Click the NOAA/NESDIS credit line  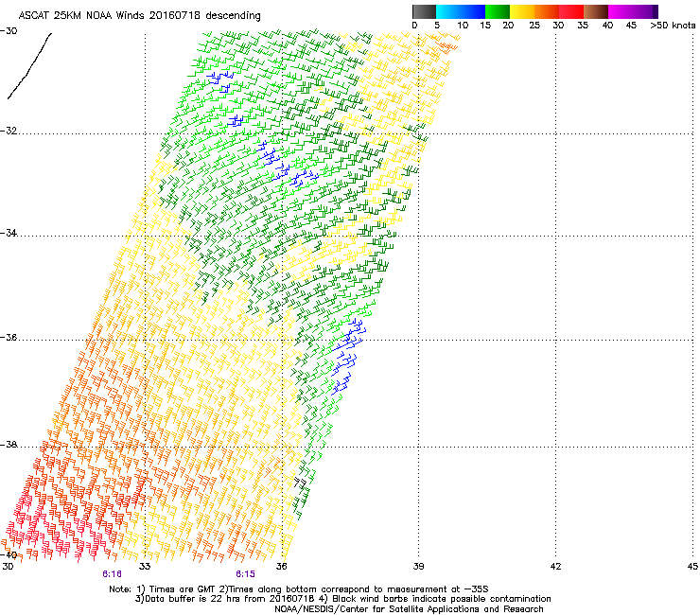[x=409, y=609]
